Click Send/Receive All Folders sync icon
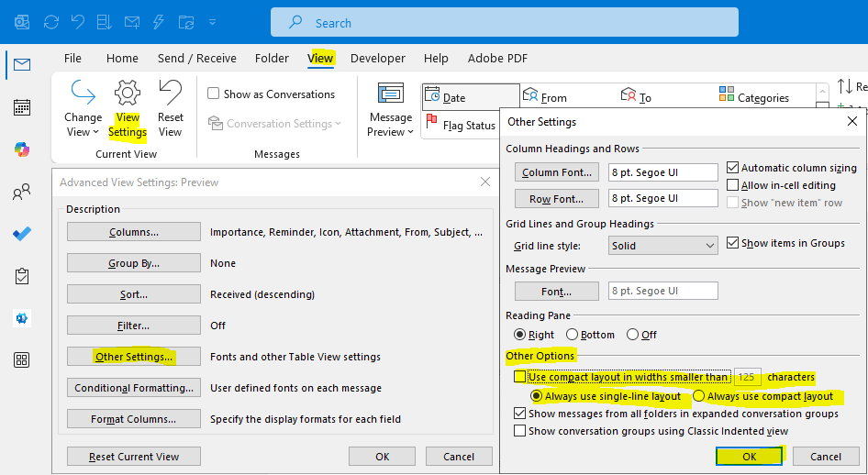The width and height of the screenshot is (868, 475). (x=51, y=22)
